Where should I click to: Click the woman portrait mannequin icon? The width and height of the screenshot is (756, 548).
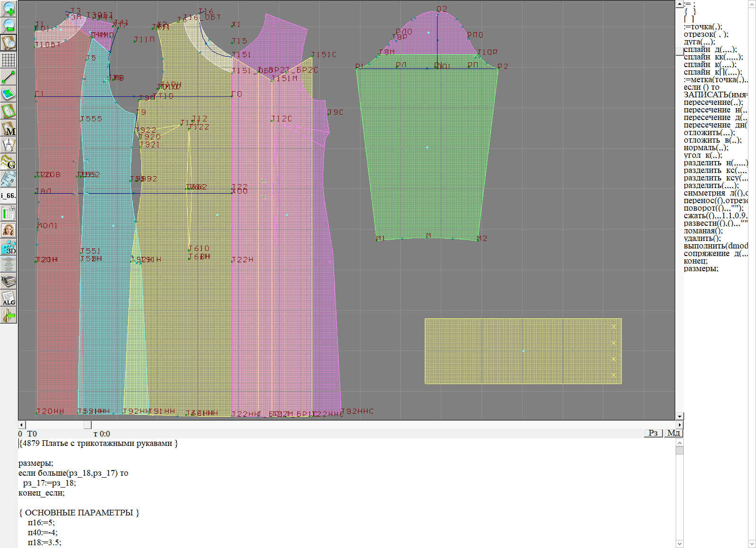(9, 230)
